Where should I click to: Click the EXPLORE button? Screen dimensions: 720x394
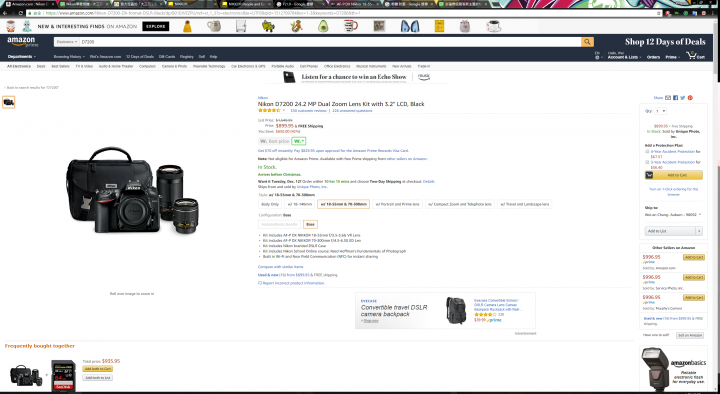click(156, 26)
